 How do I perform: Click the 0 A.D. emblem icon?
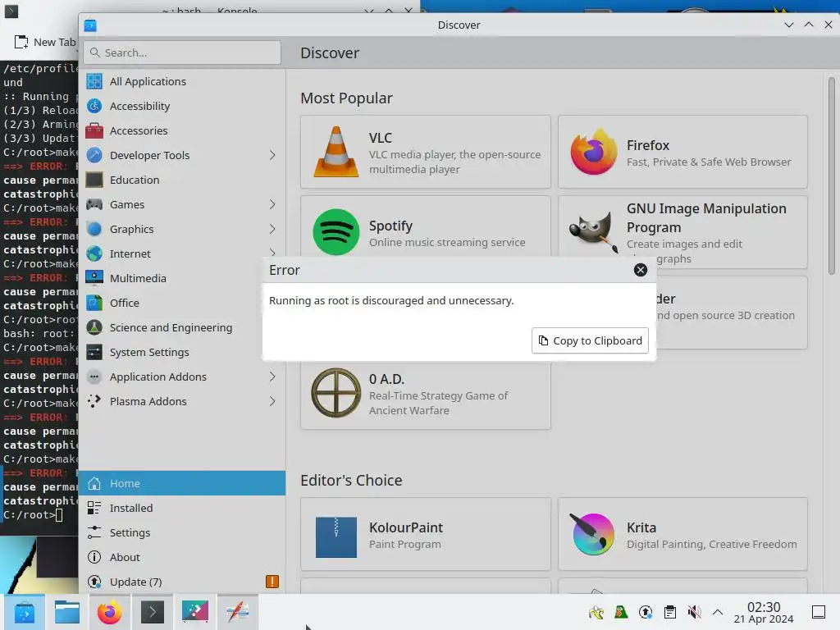click(x=336, y=393)
